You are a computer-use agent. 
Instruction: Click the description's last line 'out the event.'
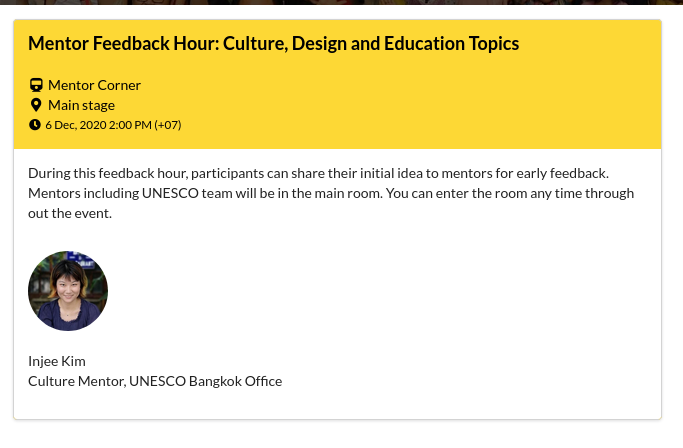[70, 213]
